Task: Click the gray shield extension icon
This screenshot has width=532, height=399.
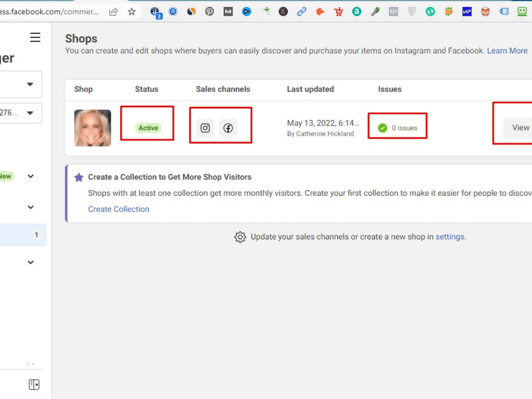Action: 412,12
